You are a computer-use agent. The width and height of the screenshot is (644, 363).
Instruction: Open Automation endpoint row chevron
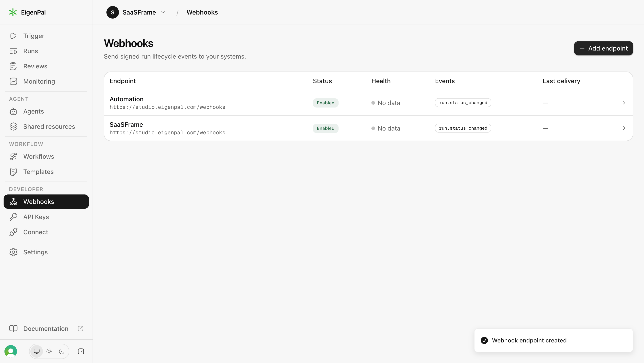pyautogui.click(x=624, y=103)
